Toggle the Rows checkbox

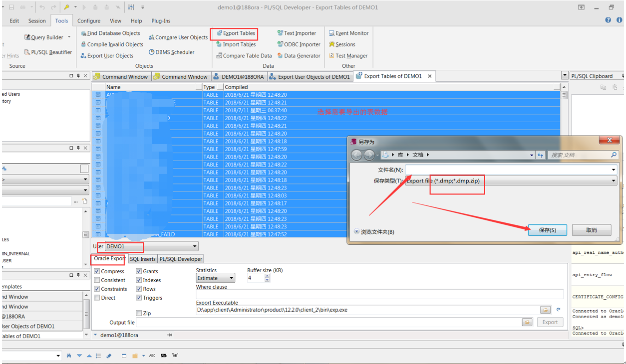tap(139, 289)
